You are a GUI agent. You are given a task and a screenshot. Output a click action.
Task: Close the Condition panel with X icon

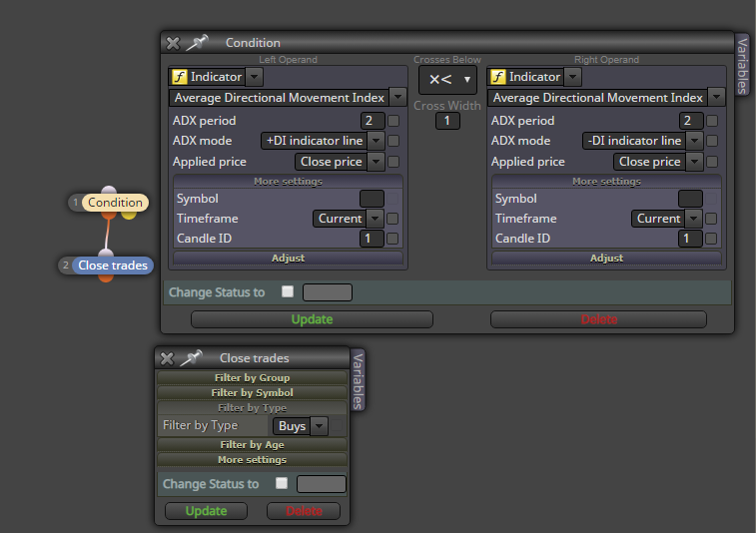[173, 43]
